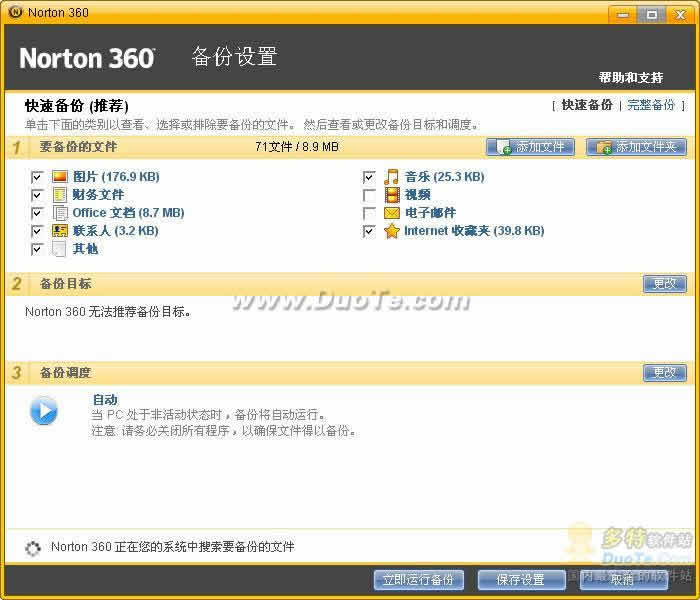Click the 71文件 / 8.9 MB summary text
Image resolution: width=700 pixels, height=600 pixels.
coord(297,147)
